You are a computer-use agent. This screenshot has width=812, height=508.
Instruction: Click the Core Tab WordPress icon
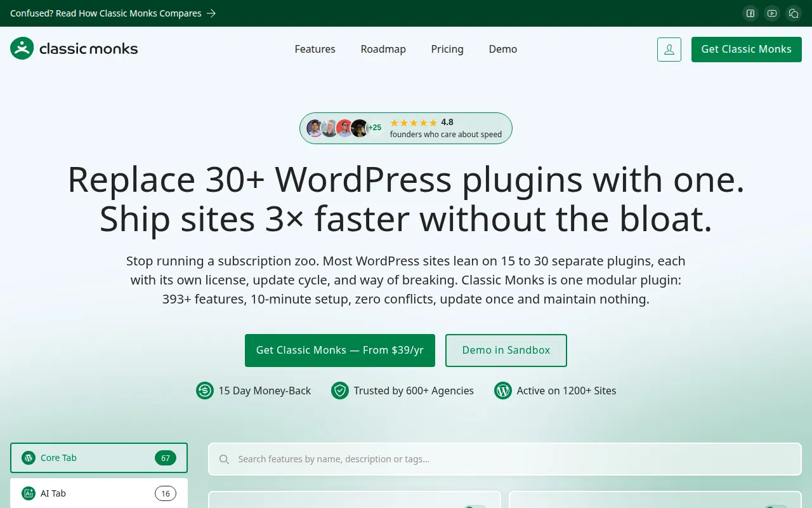pos(28,458)
